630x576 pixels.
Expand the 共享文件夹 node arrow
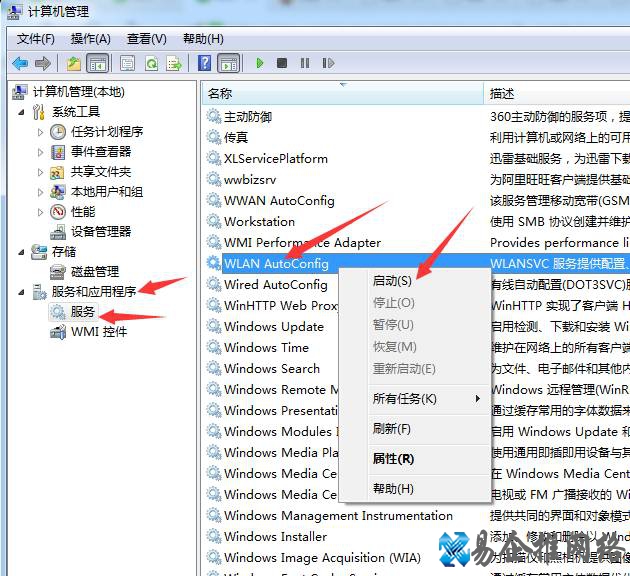click(x=40, y=172)
